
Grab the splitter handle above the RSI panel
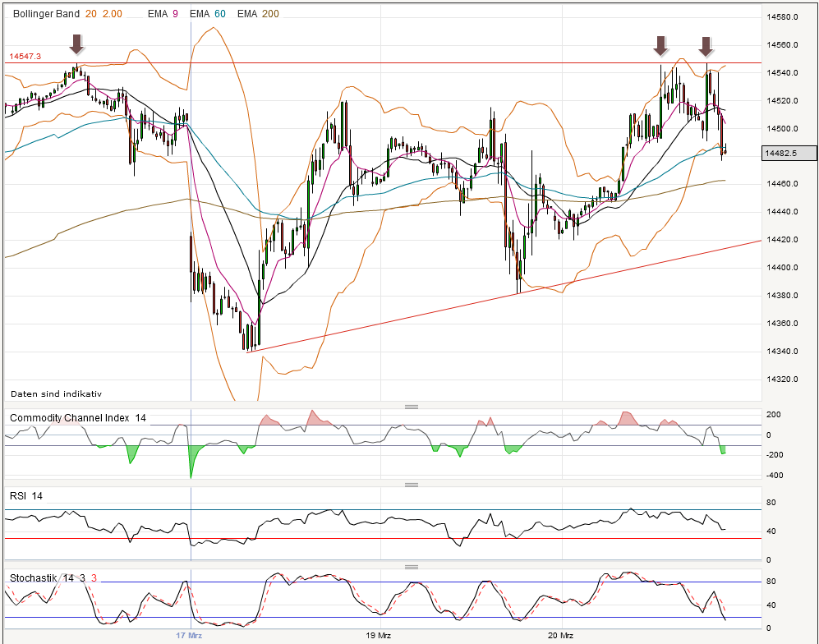coord(412,485)
